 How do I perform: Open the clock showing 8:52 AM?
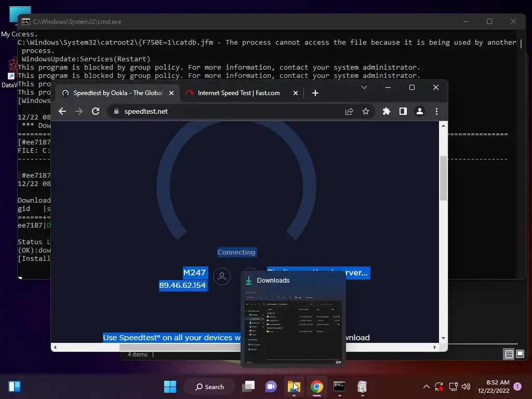[x=494, y=387]
